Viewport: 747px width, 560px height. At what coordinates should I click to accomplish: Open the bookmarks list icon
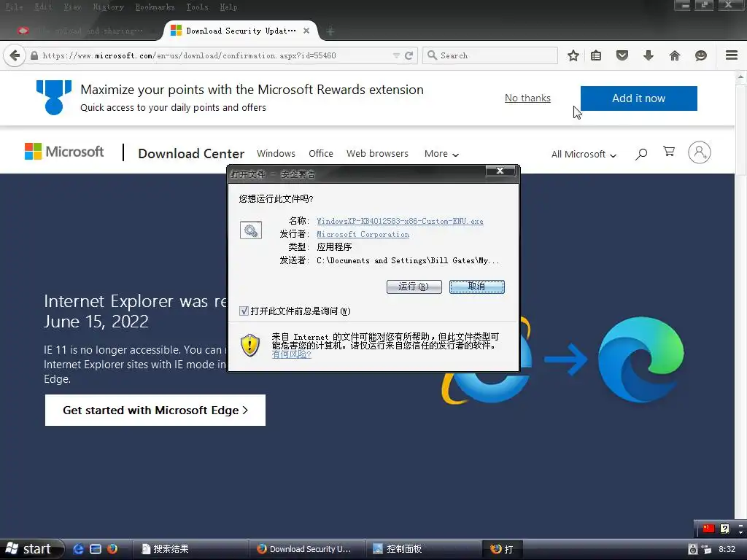[596, 55]
